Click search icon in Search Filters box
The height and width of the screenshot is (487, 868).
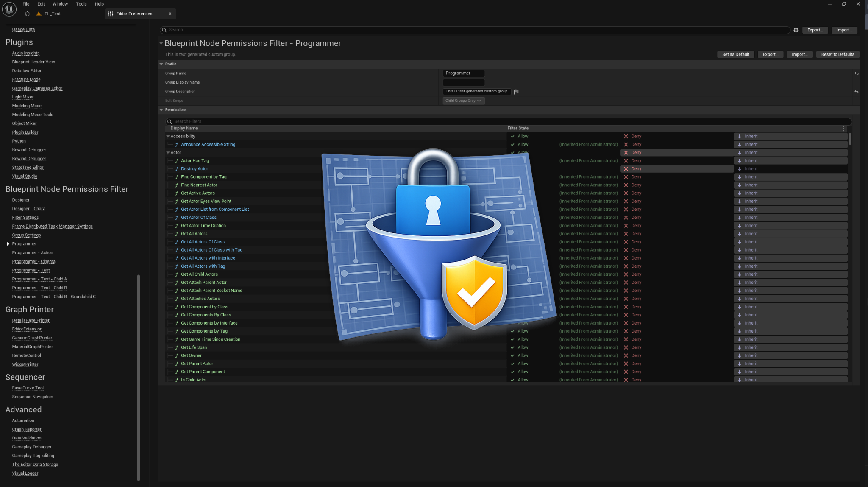[170, 122]
